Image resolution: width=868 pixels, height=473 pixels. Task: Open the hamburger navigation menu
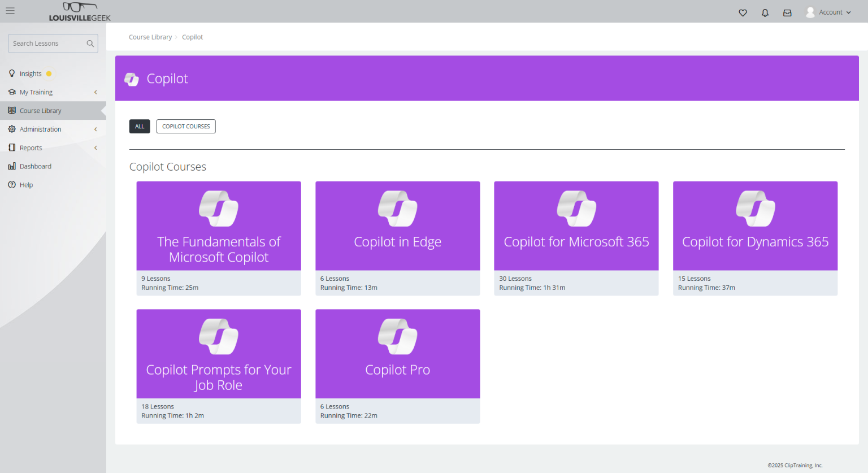(10, 10)
